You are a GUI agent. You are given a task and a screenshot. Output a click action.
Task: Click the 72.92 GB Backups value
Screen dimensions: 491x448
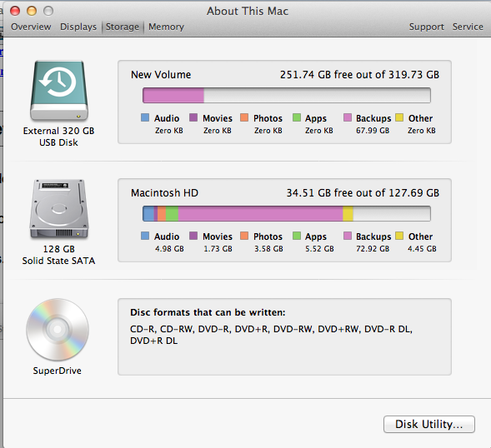click(x=373, y=249)
